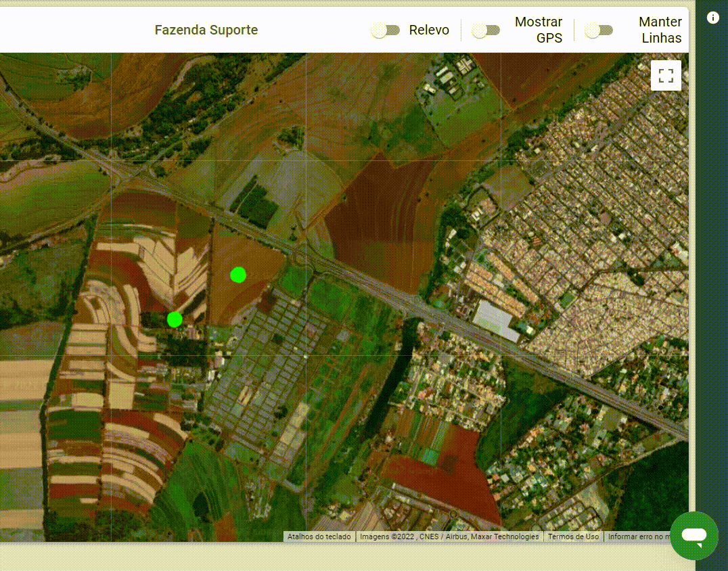Select the lower green marker near trees

tap(175, 319)
